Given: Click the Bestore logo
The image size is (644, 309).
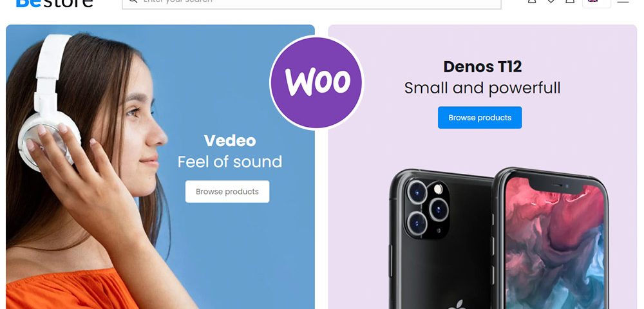Looking at the screenshot, I should coord(54,3).
